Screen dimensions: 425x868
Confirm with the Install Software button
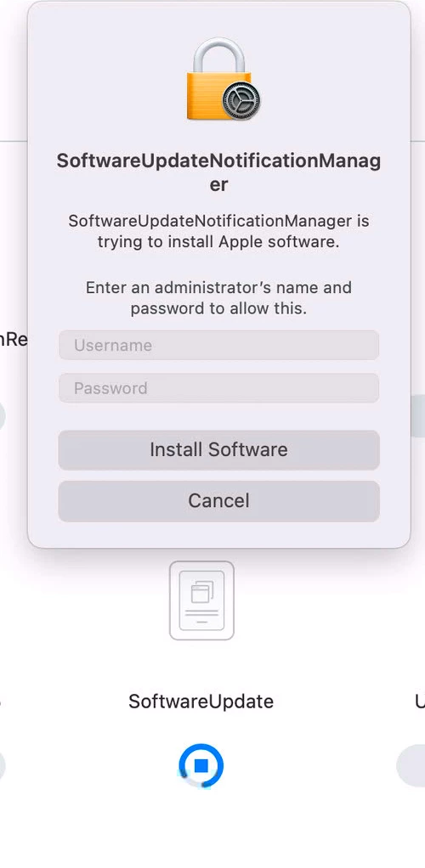pos(218,449)
